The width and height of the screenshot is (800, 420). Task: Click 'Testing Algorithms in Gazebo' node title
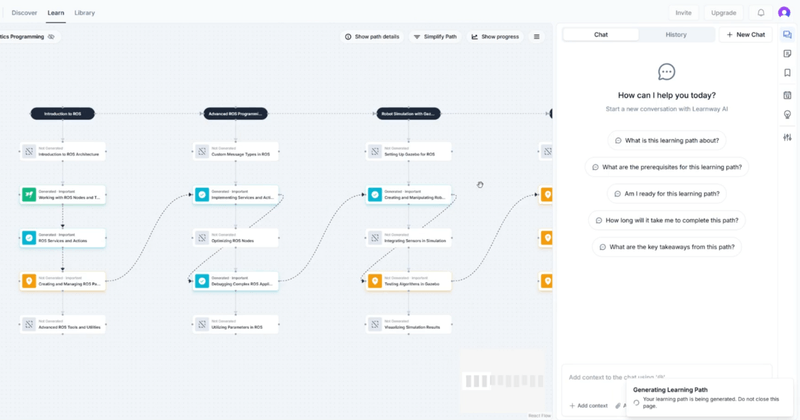(x=412, y=284)
